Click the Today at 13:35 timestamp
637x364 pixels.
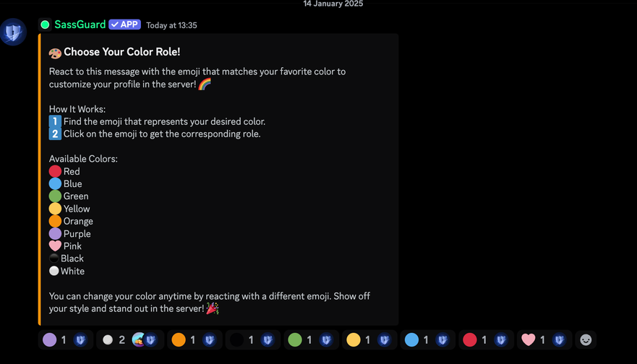[x=171, y=25]
